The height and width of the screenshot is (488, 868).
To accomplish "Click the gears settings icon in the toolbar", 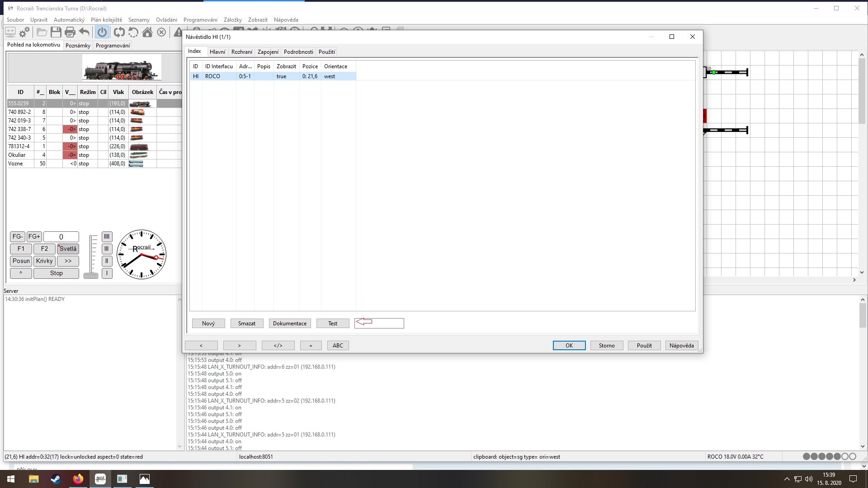I will click(24, 32).
